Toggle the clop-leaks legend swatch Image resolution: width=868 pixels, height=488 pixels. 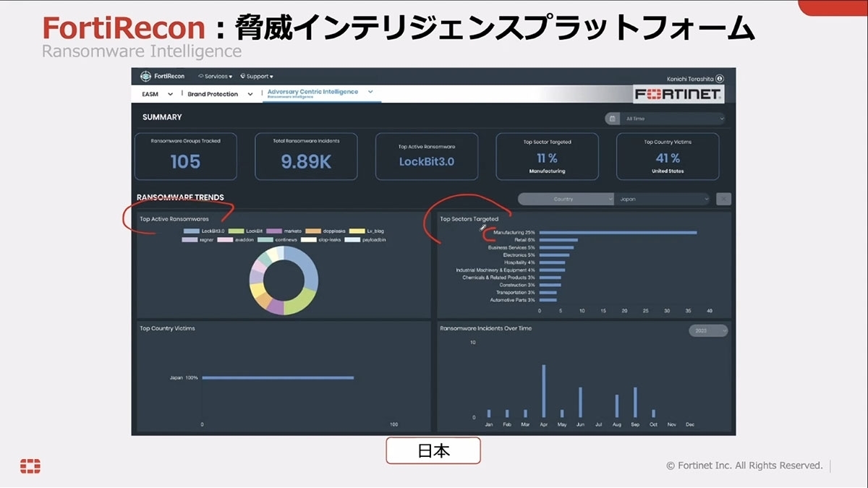(309, 239)
